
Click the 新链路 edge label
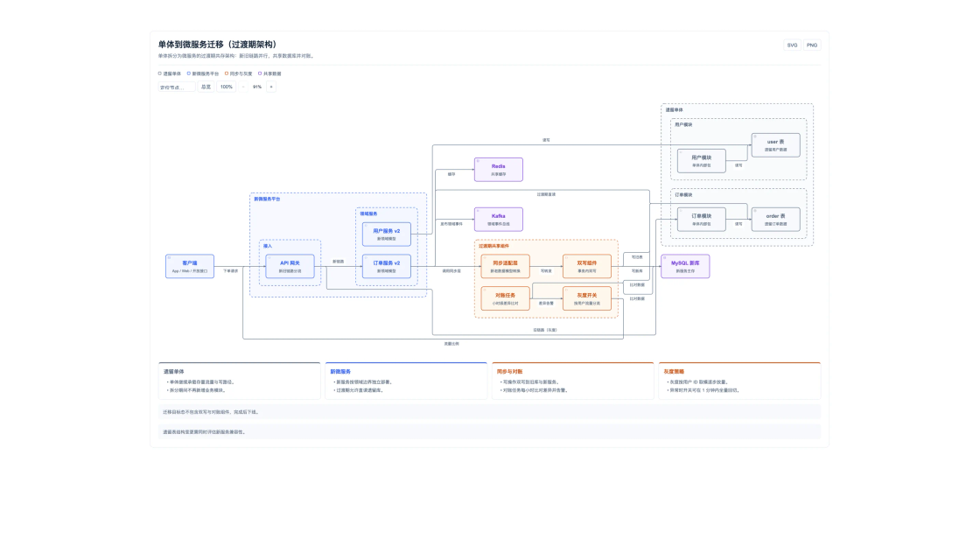point(338,262)
